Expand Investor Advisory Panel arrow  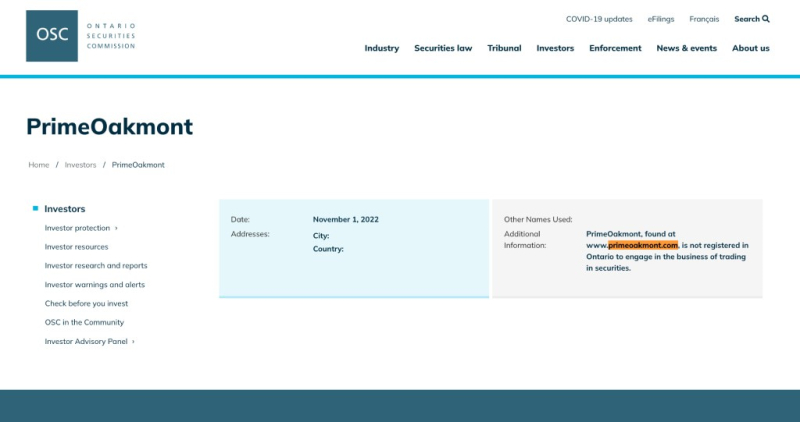click(133, 341)
